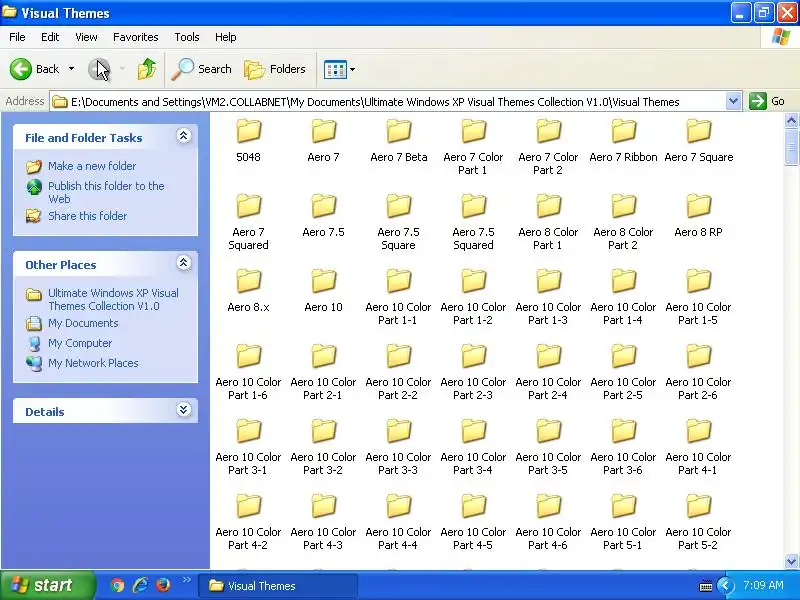Viewport: 800px width, 600px height.
Task: Expand the Quick Launch overflow chevron
Action: pos(186,580)
